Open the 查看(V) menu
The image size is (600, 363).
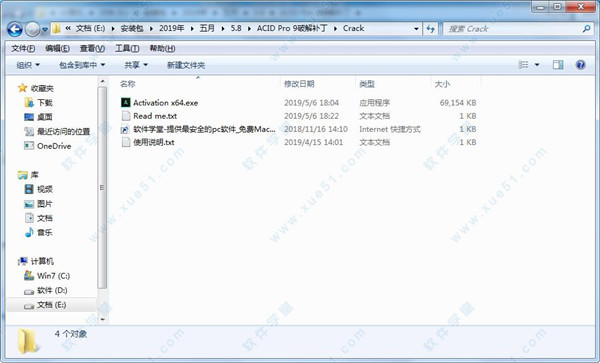(92, 49)
